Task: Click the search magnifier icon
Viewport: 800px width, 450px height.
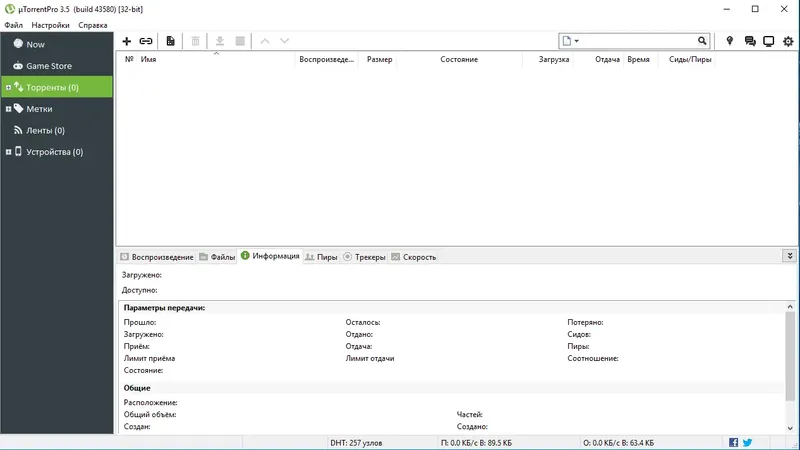Action: [x=702, y=41]
